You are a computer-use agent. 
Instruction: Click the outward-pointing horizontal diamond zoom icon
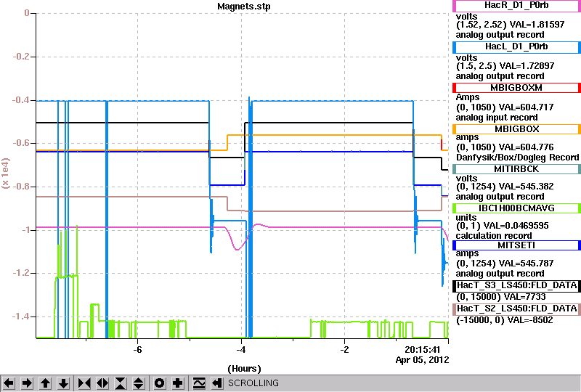pyautogui.click(x=102, y=383)
